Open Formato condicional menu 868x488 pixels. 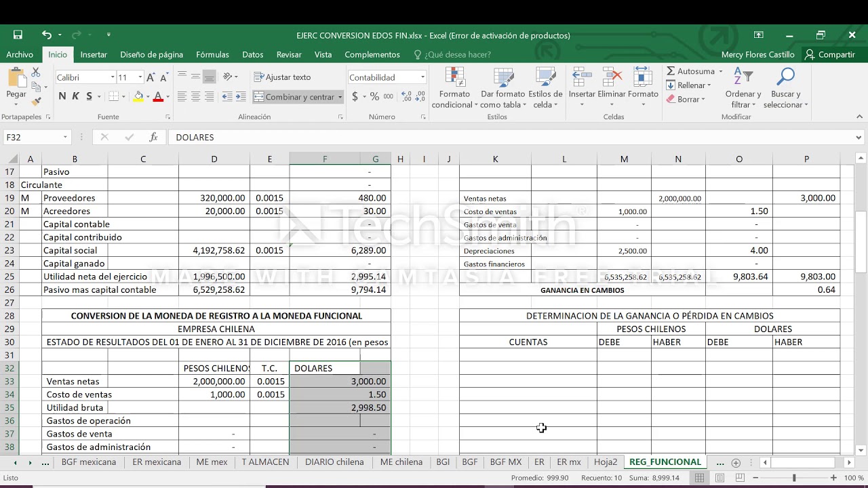[x=454, y=87]
